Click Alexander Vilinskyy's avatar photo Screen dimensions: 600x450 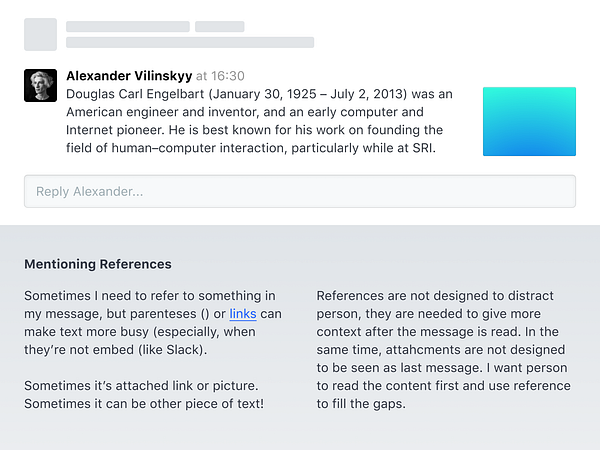point(40,85)
